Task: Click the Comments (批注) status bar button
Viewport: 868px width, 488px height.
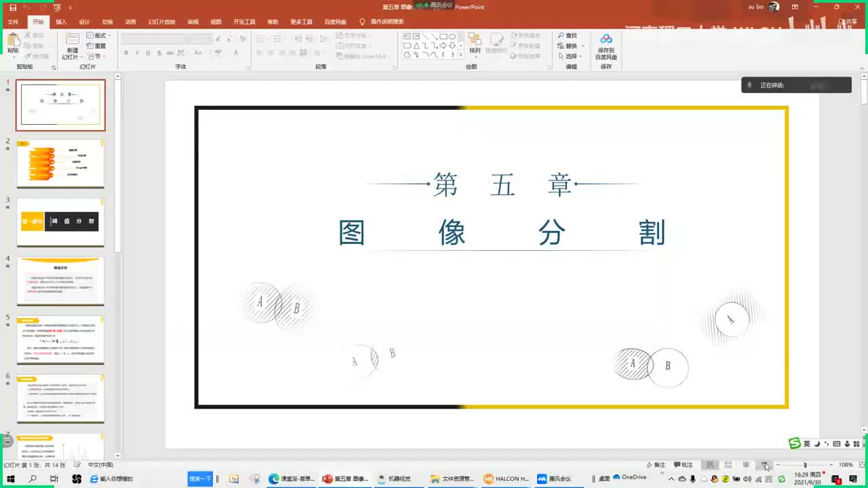Action: point(684,465)
